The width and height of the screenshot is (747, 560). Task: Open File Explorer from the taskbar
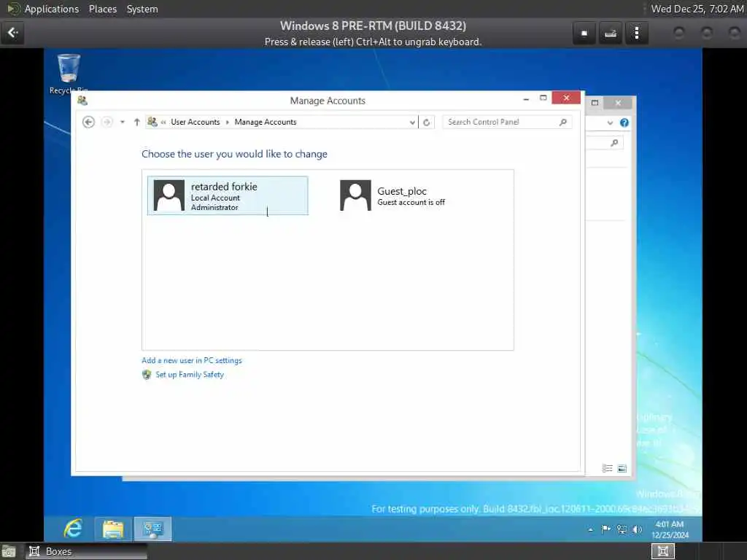click(113, 529)
